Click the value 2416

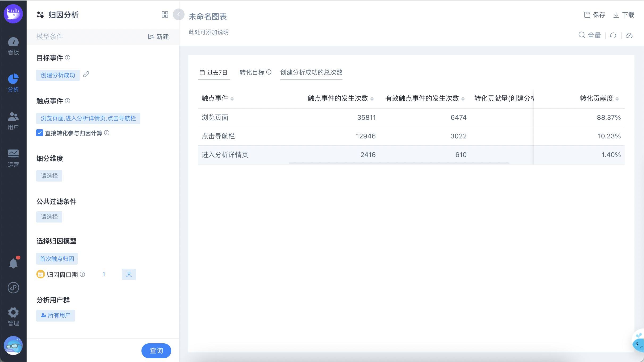pos(368,155)
